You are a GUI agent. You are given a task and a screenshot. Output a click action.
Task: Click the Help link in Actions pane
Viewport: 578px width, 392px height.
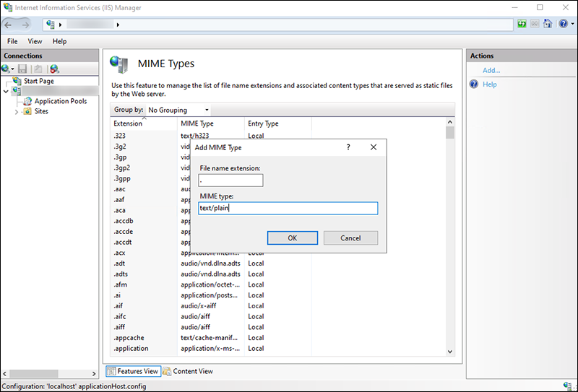pyautogui.click(x=490, y=84)
